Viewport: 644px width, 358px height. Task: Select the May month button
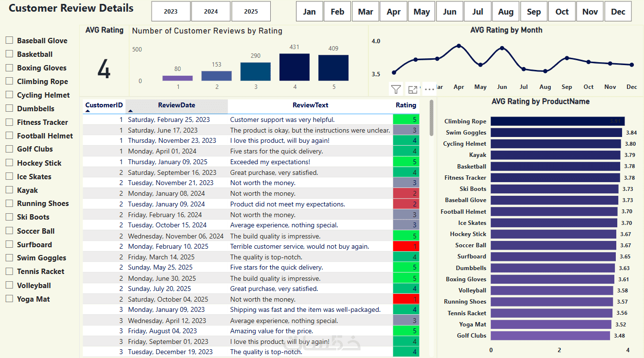(x=421, y=12)
